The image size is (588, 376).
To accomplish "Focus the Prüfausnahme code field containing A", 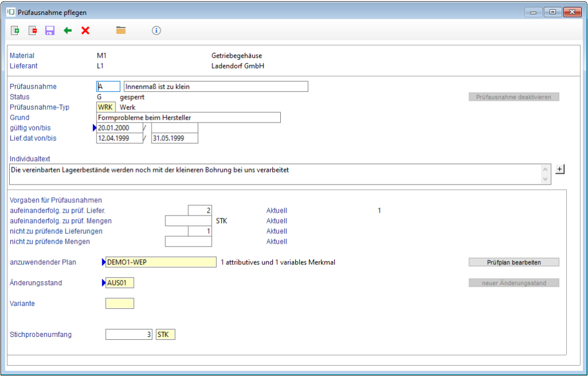I will 109,86.
